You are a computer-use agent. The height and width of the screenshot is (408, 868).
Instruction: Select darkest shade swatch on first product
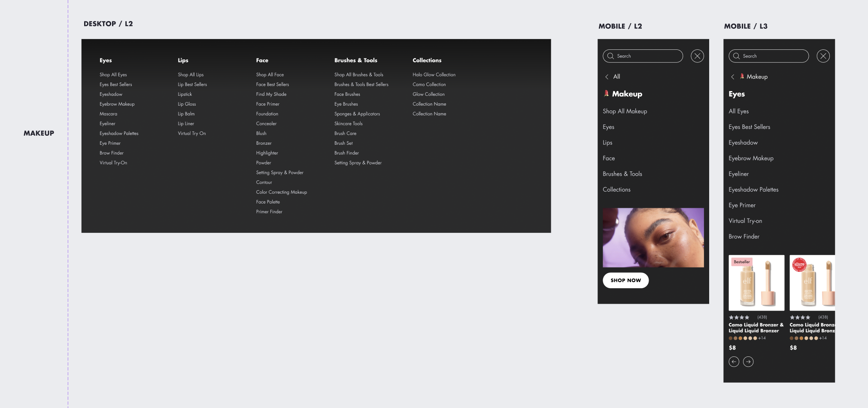pos(731,338)
